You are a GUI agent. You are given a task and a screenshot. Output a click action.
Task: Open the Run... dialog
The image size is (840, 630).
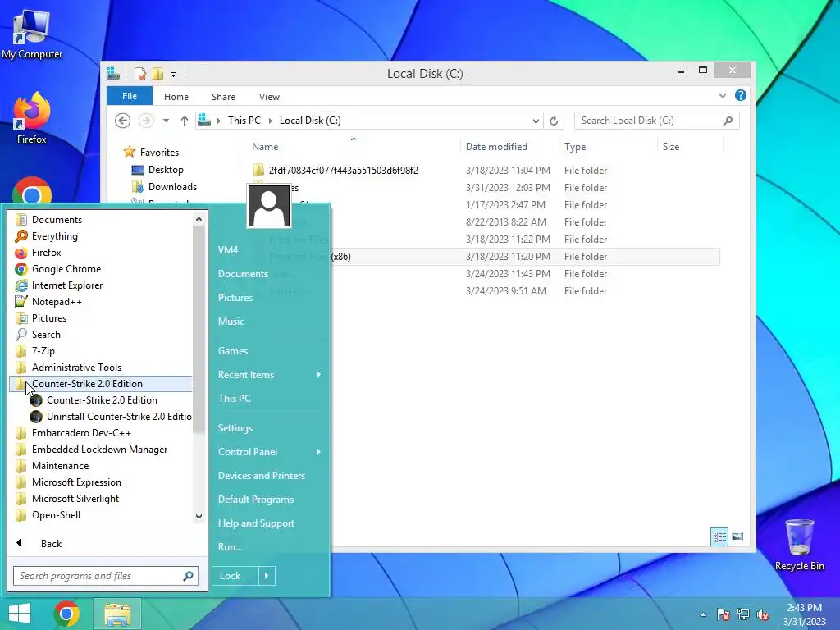coord(269,547)
